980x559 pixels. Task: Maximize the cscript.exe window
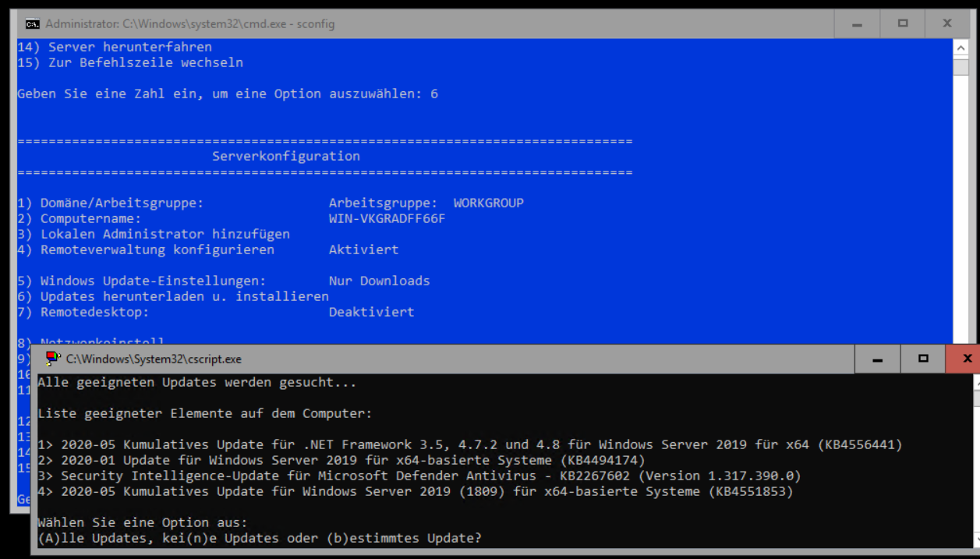pos(924,359)
